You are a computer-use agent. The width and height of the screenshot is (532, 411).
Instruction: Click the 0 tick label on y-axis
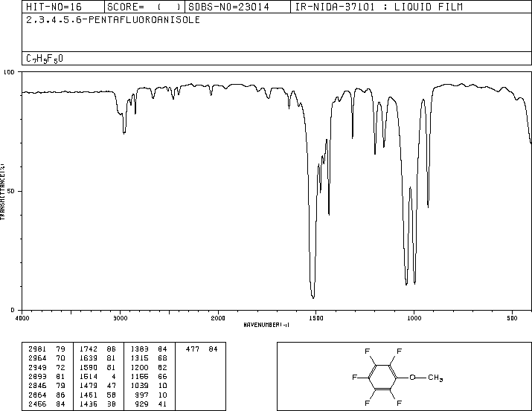pos(13,310)
